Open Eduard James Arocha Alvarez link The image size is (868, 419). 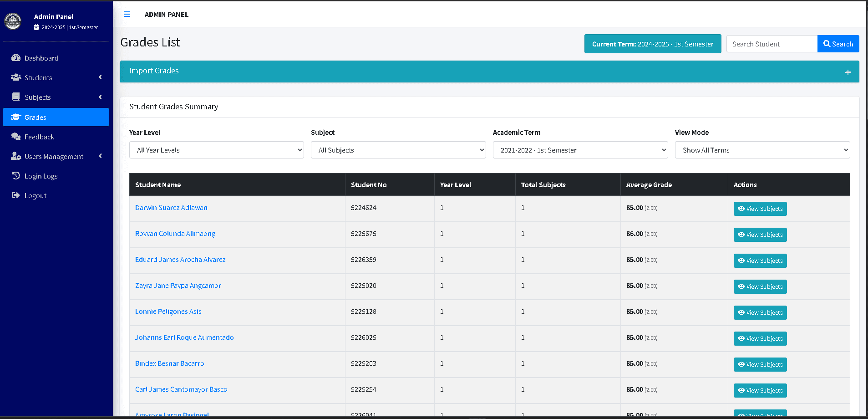180,260
